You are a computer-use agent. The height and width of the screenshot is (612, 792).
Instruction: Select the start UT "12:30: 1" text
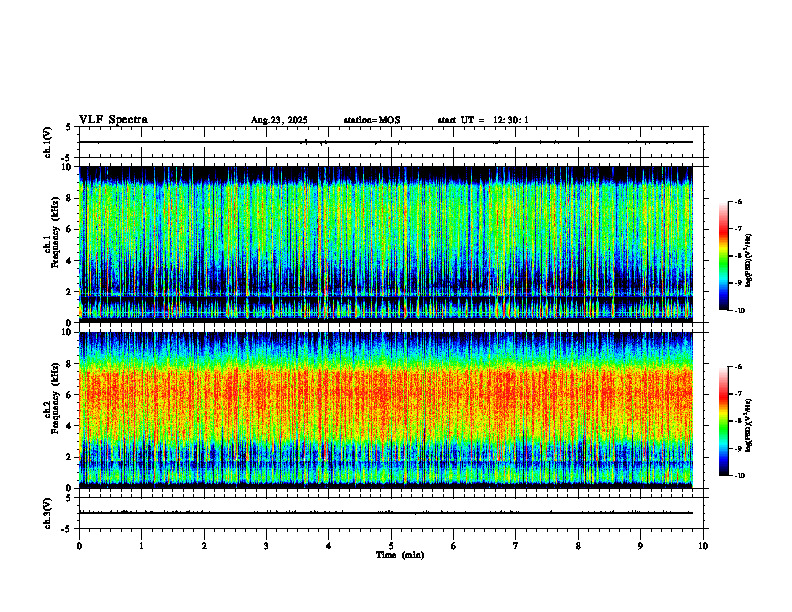[x=511, y=120]
